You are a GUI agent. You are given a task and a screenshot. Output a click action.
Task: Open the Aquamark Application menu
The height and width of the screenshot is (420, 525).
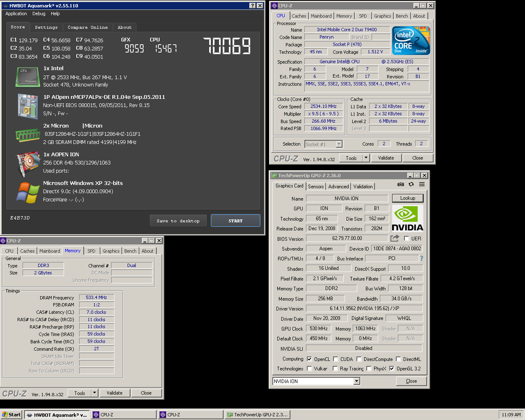(x=16, y=14)
